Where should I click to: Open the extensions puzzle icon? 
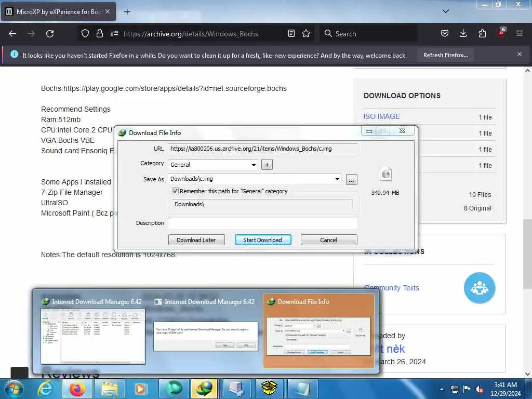coord(482,34)
